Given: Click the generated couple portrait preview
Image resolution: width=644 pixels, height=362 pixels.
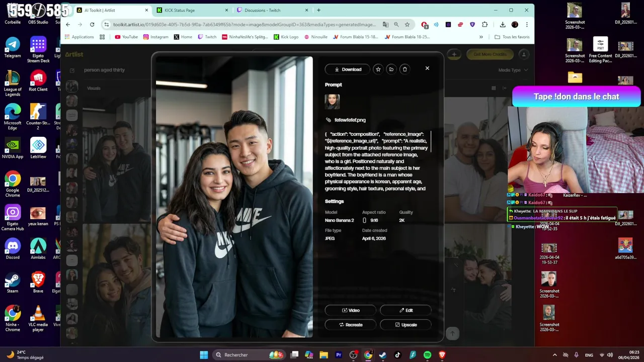Looking at the screenshot, I should [x=234, y=197].
